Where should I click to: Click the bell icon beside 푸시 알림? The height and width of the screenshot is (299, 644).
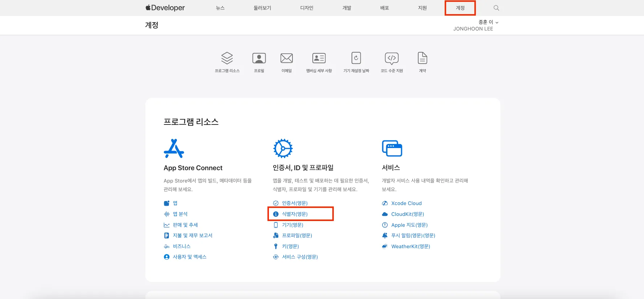click(385, 235)
